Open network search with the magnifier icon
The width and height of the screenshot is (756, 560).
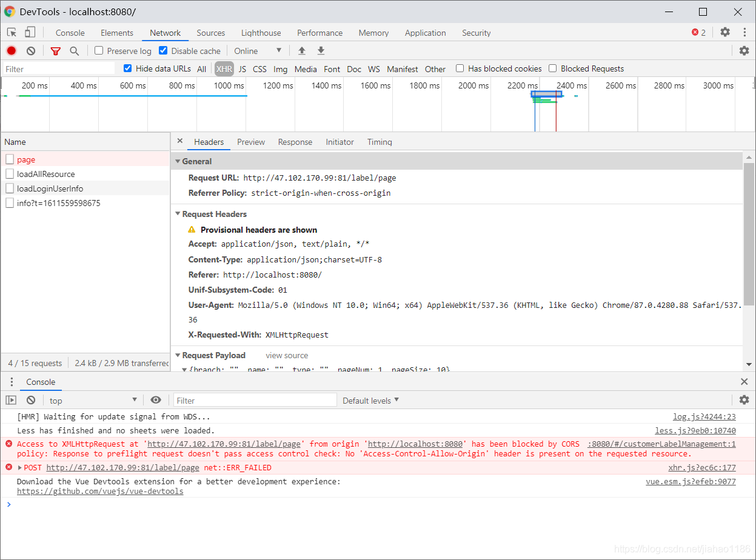click(x=74, y=51)
